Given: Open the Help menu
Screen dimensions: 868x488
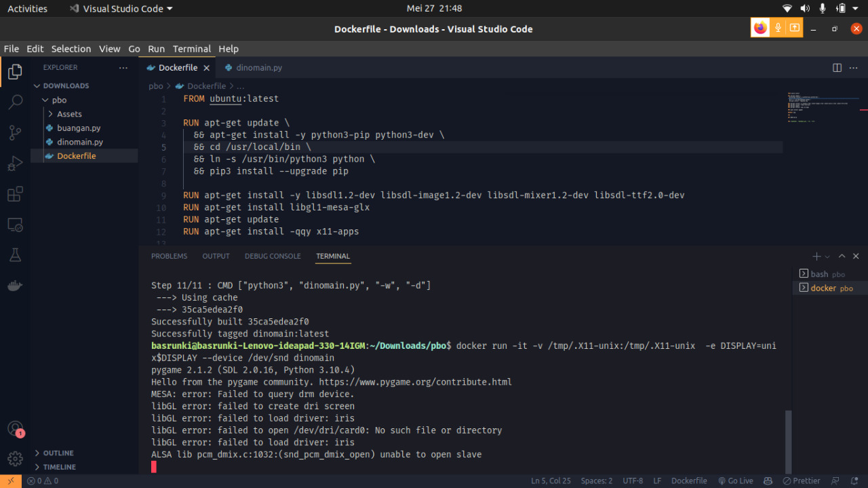Looking at the screenshot, I should point(229,49).
